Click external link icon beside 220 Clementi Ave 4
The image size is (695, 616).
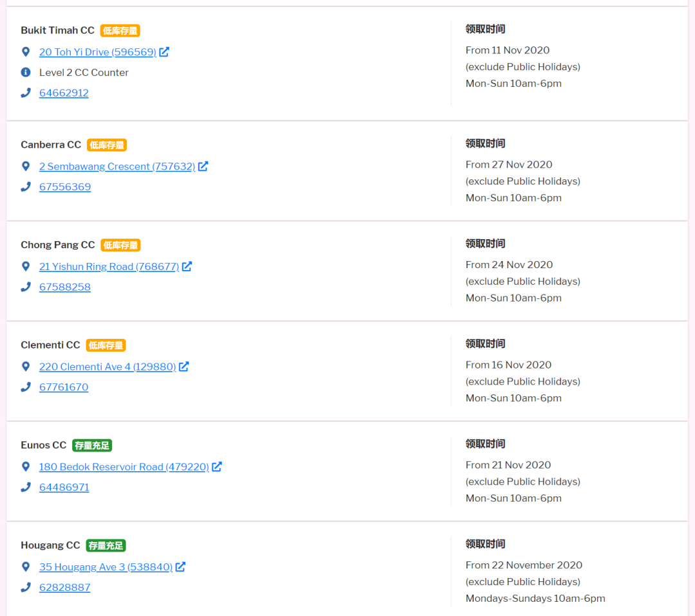[184, 367]
